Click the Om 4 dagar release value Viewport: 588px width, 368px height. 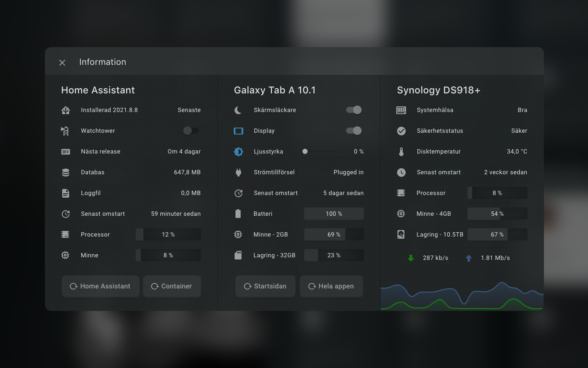coord(184,151)
